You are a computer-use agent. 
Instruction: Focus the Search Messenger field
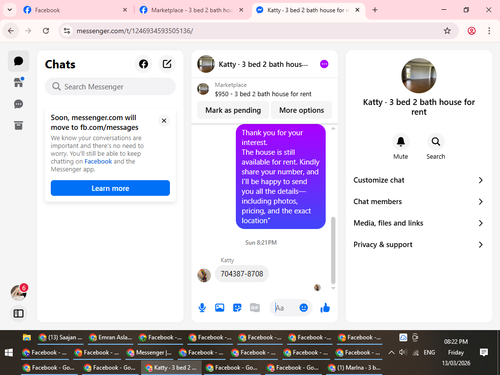(x=110, y=87)
